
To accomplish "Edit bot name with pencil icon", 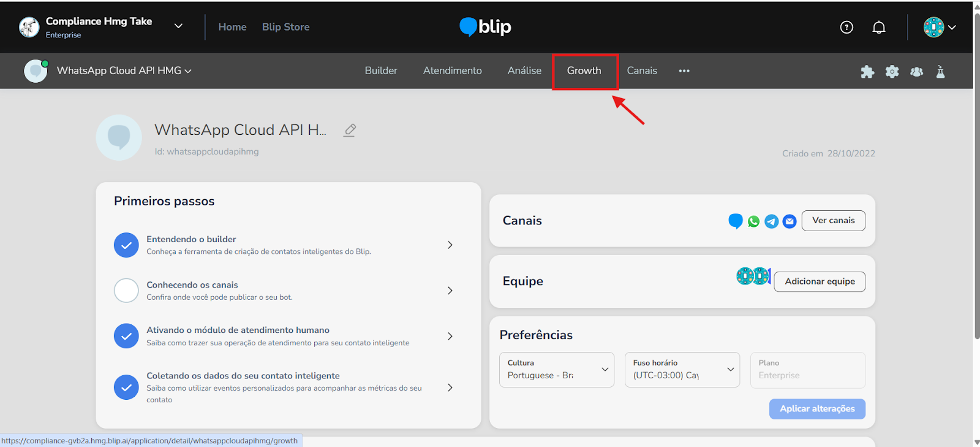I will [x=350, y=130].
